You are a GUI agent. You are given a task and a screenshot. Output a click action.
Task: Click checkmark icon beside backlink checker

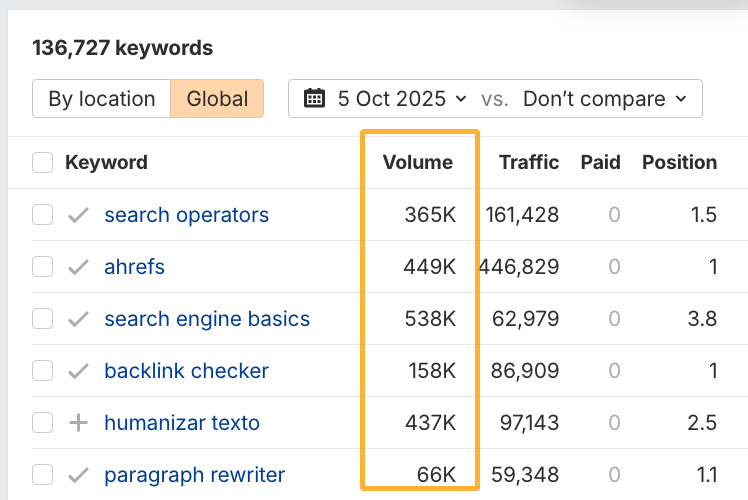(x=78, y=371)
